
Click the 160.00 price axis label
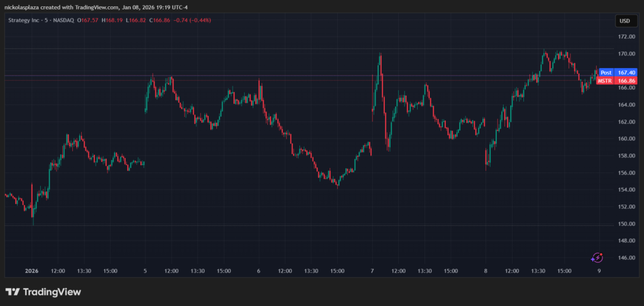point(625,139)
